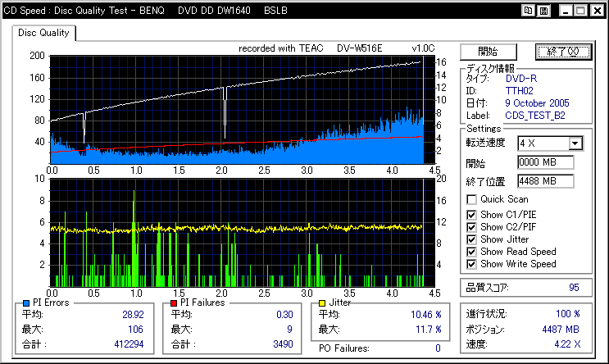Click the position value 4487 MB
This screenshot has height=364, width=609.
pos(561,330)
